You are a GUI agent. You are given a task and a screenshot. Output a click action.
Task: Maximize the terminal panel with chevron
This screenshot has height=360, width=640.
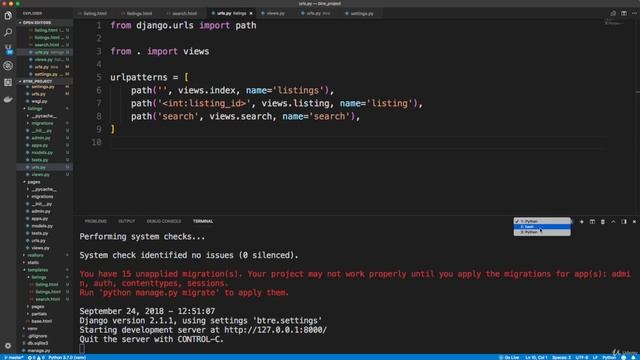tap(613, 222)
